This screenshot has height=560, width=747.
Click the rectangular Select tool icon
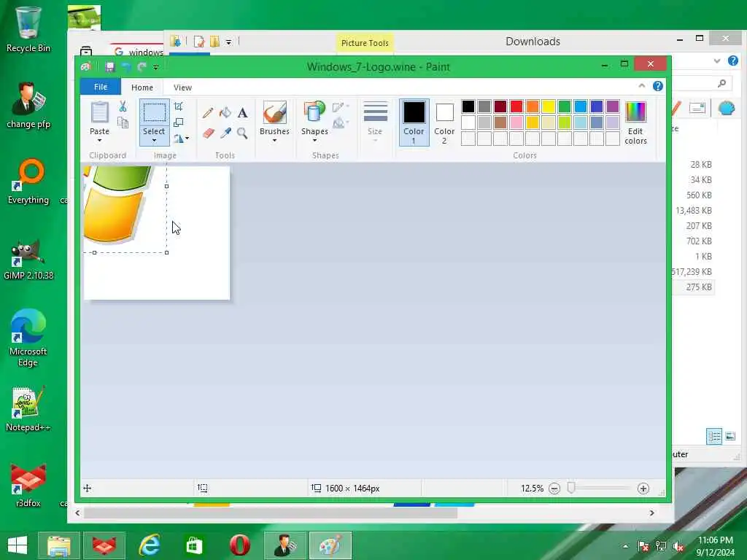pos(155,113)
